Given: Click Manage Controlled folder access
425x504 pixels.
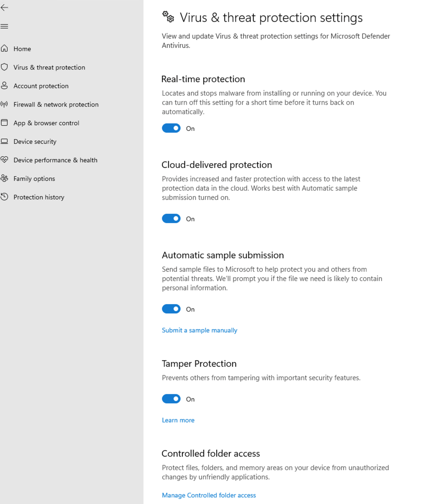Looking at the screenshot, I should [208, 495].
